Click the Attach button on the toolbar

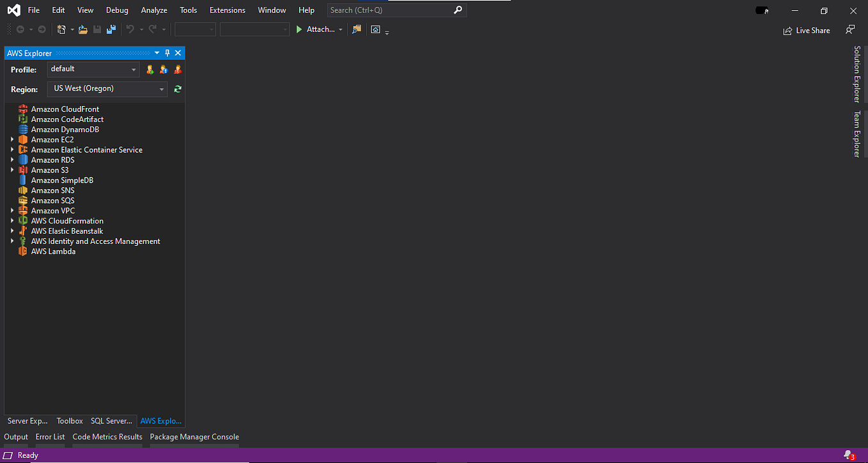319,29
